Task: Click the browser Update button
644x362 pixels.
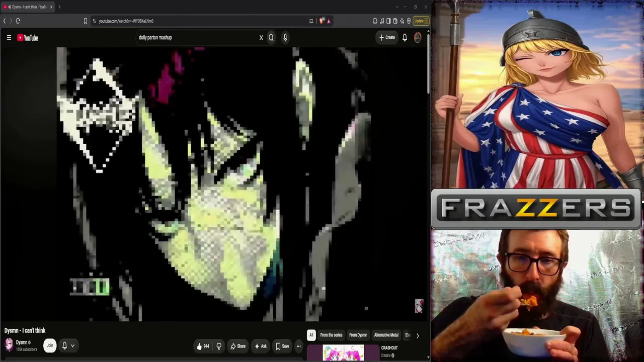Action: pyautogui.click(x=421, y=21)
